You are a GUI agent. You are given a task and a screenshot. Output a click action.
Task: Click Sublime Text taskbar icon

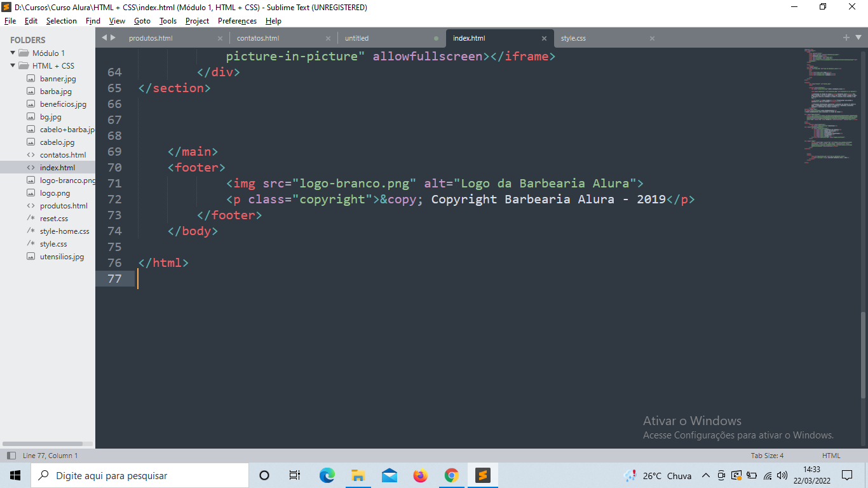click(x=482, y=475)
